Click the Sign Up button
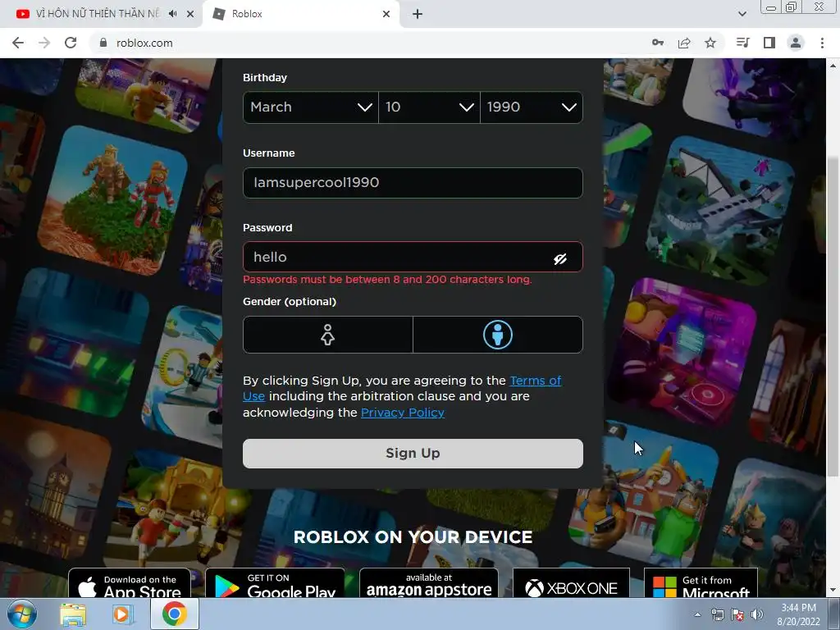This screenshot has width=840, height=630. click(413, 453)
